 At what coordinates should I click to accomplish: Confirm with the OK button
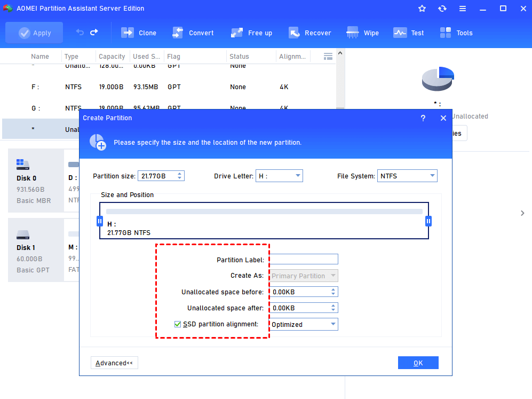click(x=418, y=363)
